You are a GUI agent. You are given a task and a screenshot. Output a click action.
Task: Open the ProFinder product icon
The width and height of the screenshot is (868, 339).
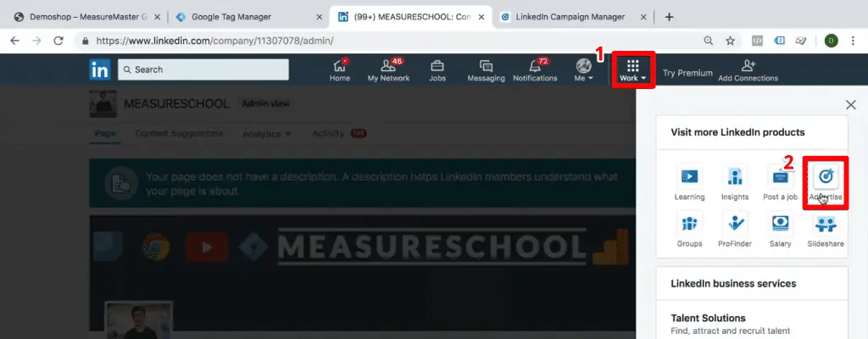[735, 230]
